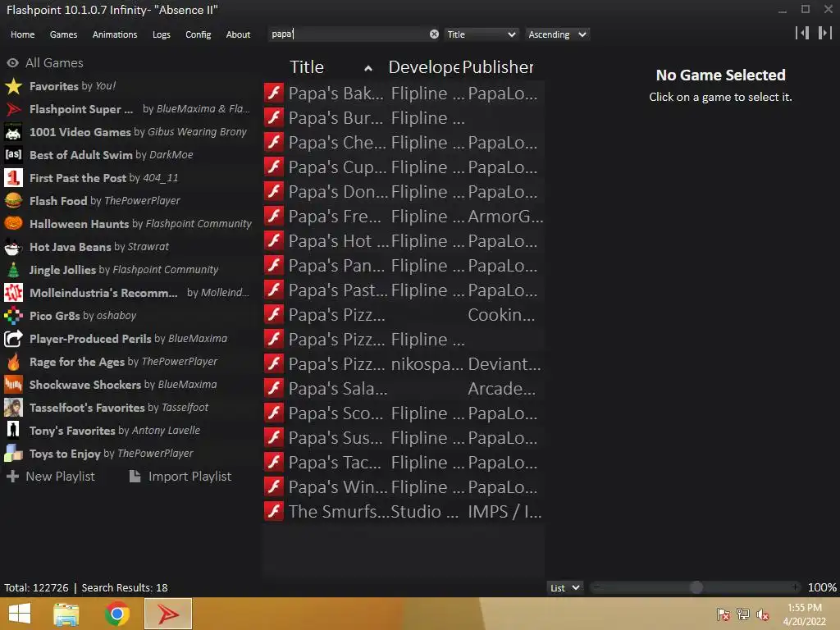Select the Papa's Wingeria game row

[404, 486]
